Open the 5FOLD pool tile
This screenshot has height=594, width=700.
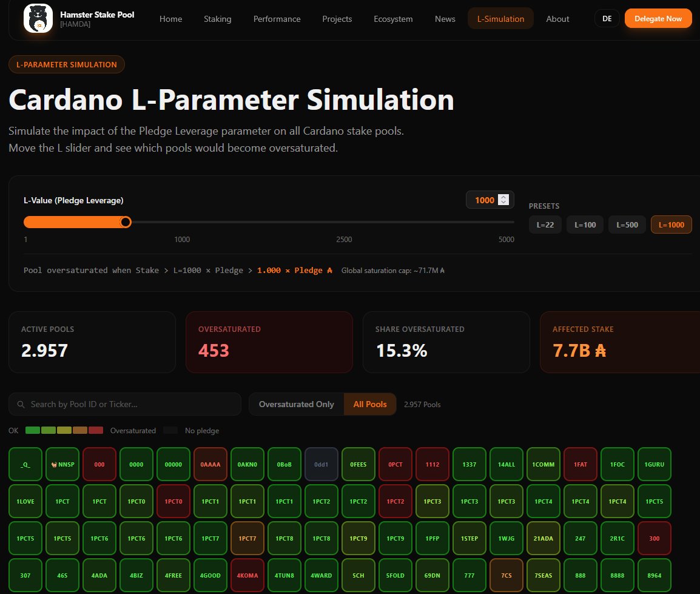point(395,575)
